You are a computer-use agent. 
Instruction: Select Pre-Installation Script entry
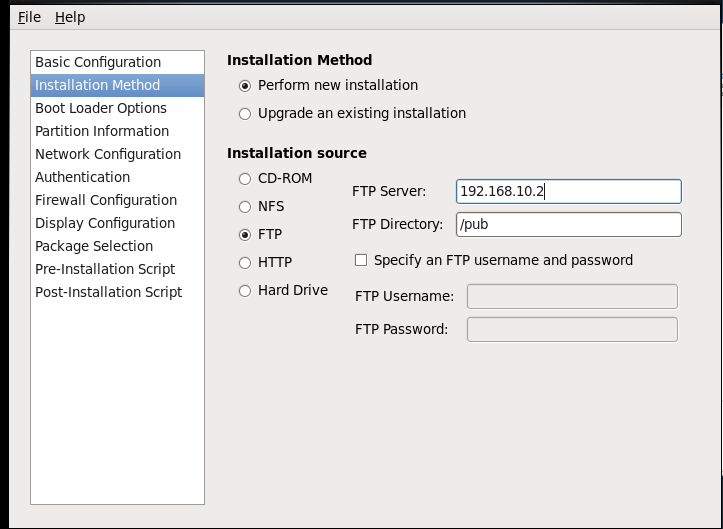pyautogui.click(x=118, y=270)
